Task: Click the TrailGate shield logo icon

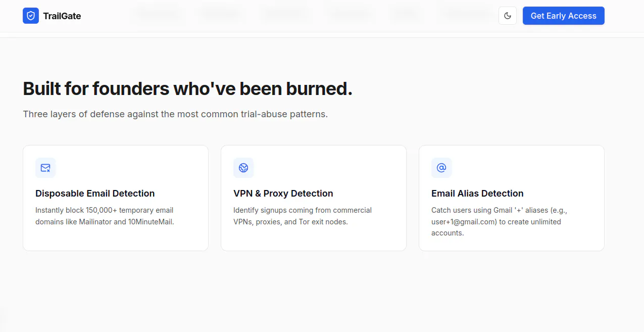Action: coord(31,16)
